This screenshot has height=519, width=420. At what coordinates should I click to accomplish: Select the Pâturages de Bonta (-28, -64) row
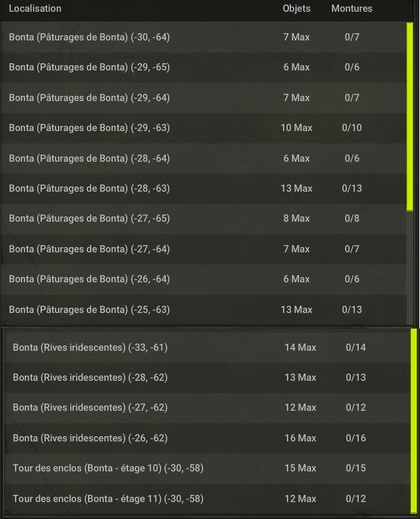(203, 158)
